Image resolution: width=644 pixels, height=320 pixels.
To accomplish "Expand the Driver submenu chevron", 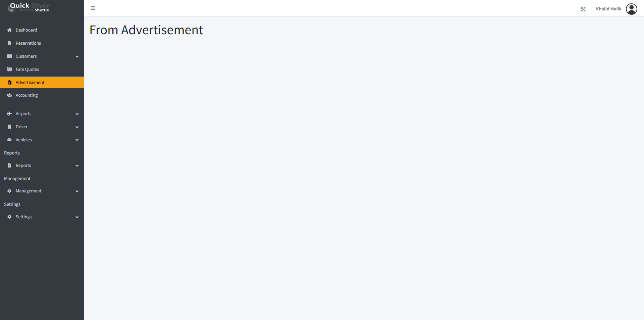I will pyautogui.click(x=77, y=127).
